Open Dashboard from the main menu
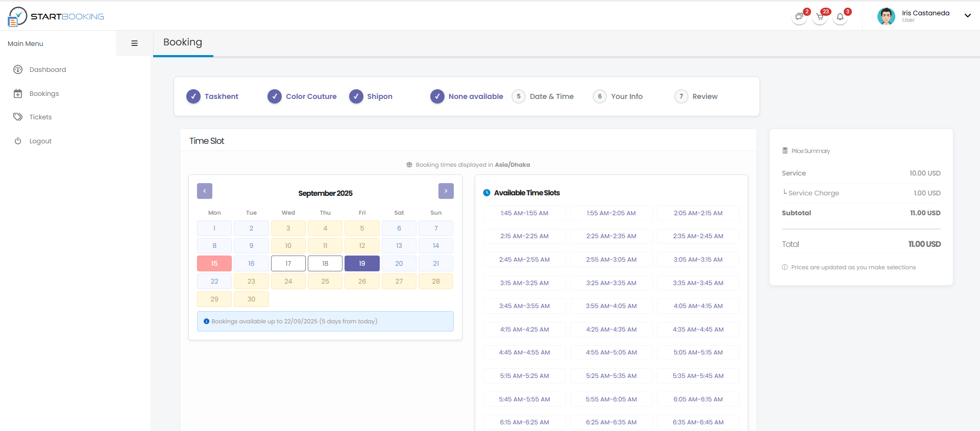 pyautogui.click(x=47, y=70)
